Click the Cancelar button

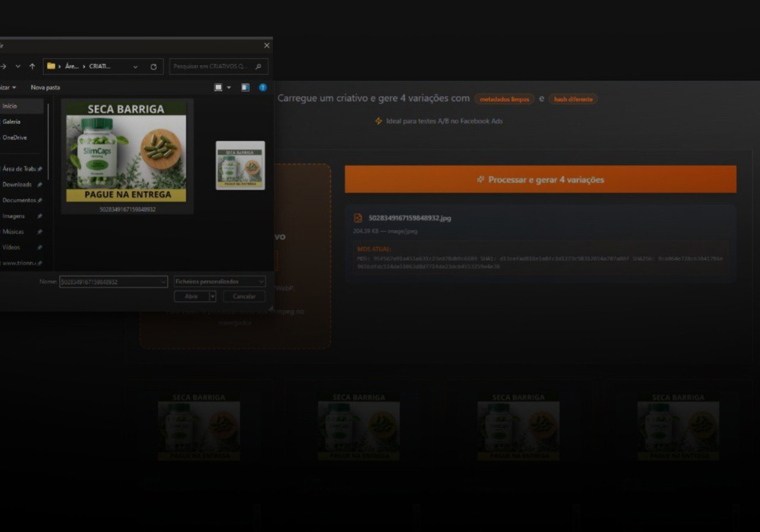tap(244, 296)
